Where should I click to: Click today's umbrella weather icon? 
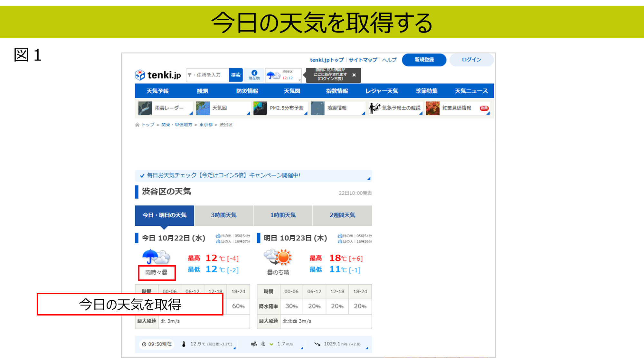pyautogui.click(x=156, y=257)
